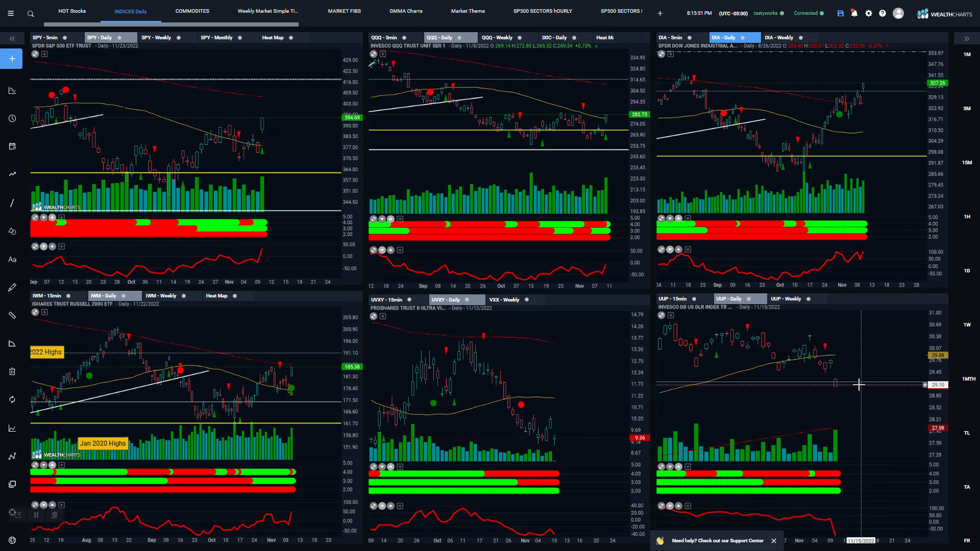Image resolution: width=980 pixels, height=551 pixels.
Task: Open notifications bell icon
Action: (x=854, y=13)
